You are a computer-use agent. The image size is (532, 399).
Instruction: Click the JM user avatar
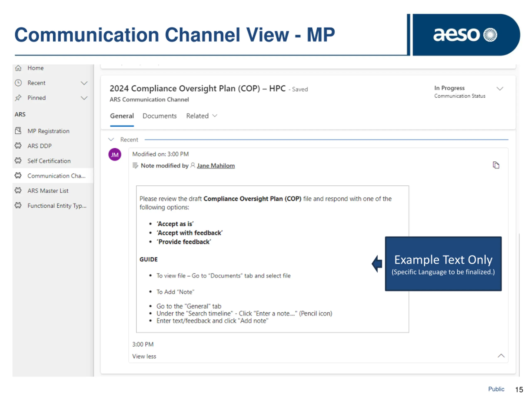pyautogui.click(x=115, y=155)
